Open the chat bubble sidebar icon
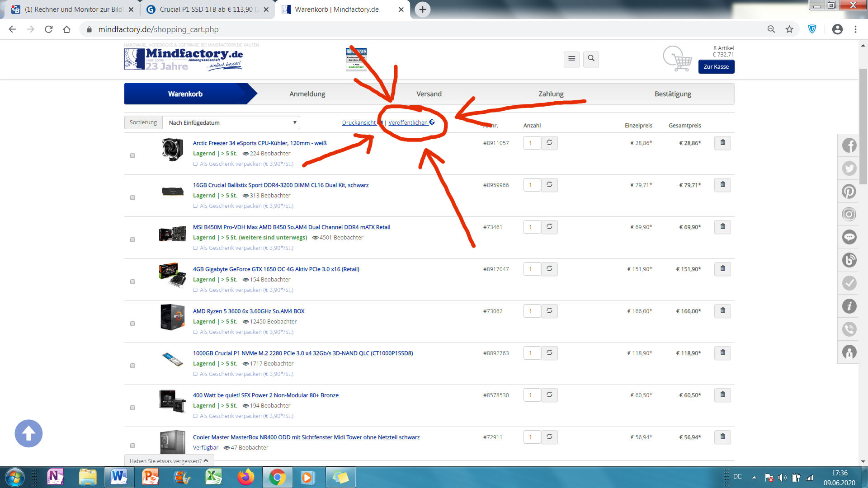The image size is (868, 488). point(849,237)
